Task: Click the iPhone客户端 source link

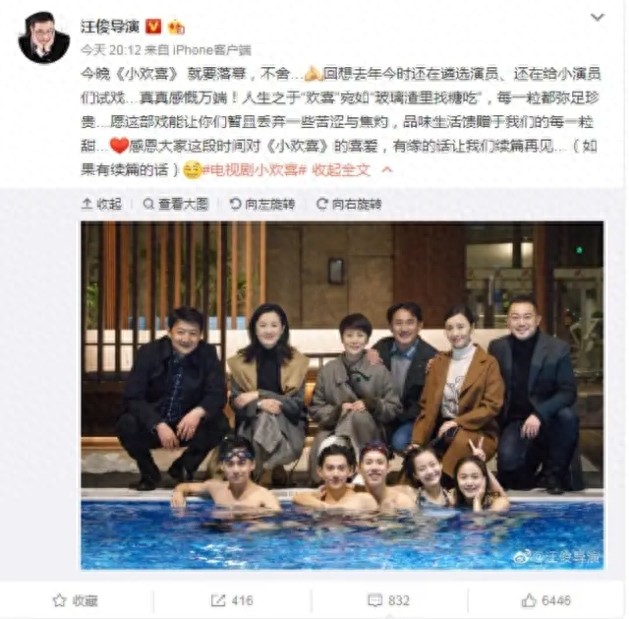Action: click(x=212, y=50)
